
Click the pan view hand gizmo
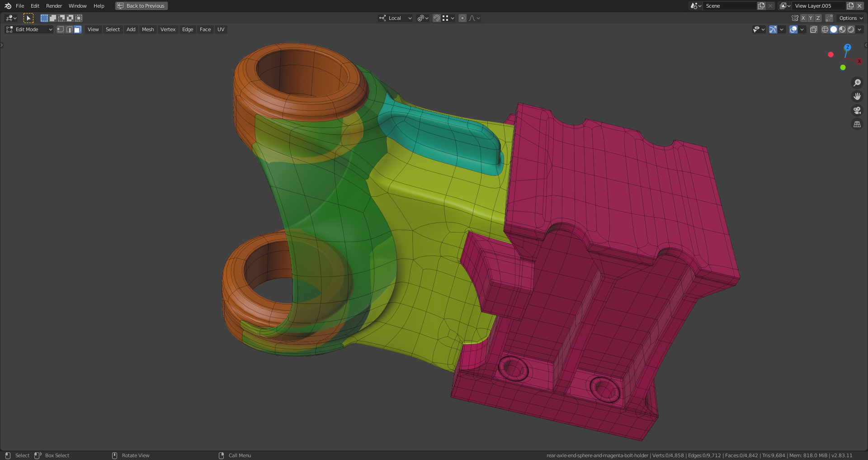857,96
